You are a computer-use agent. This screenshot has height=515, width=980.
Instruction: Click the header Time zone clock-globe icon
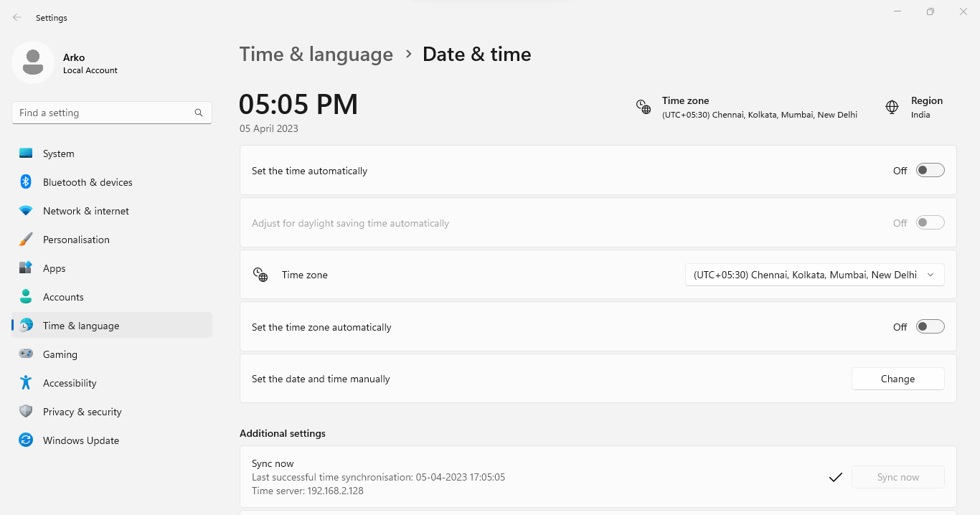644,108
